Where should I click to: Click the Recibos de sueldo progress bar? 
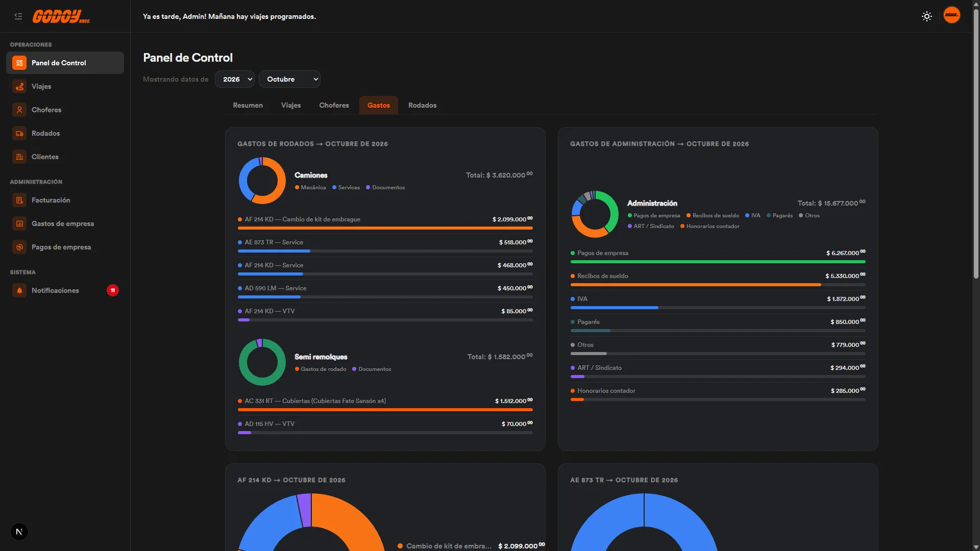pyautogui.click(x=718, y=285)
